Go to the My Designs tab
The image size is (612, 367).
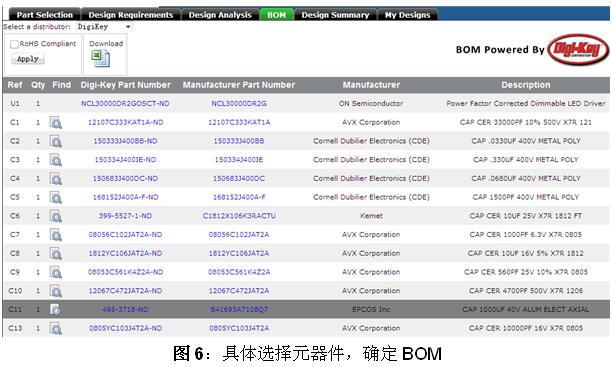point(407,15)
